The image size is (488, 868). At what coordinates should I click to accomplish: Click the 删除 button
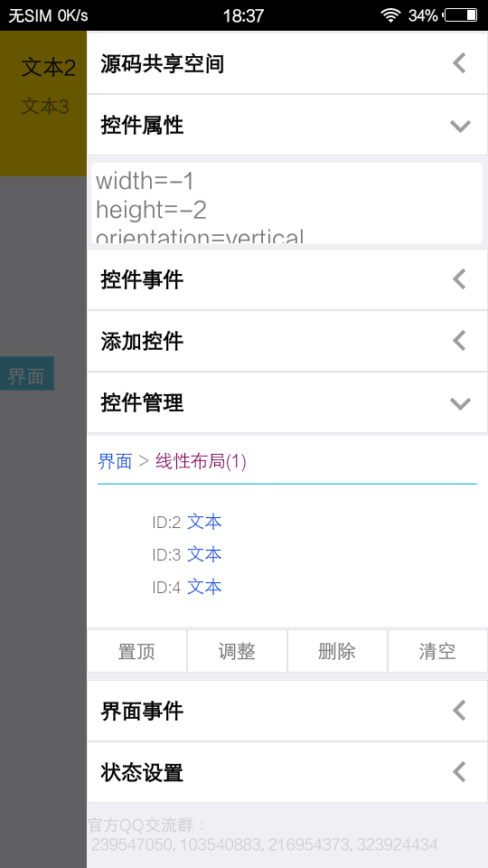coord(337,651)
